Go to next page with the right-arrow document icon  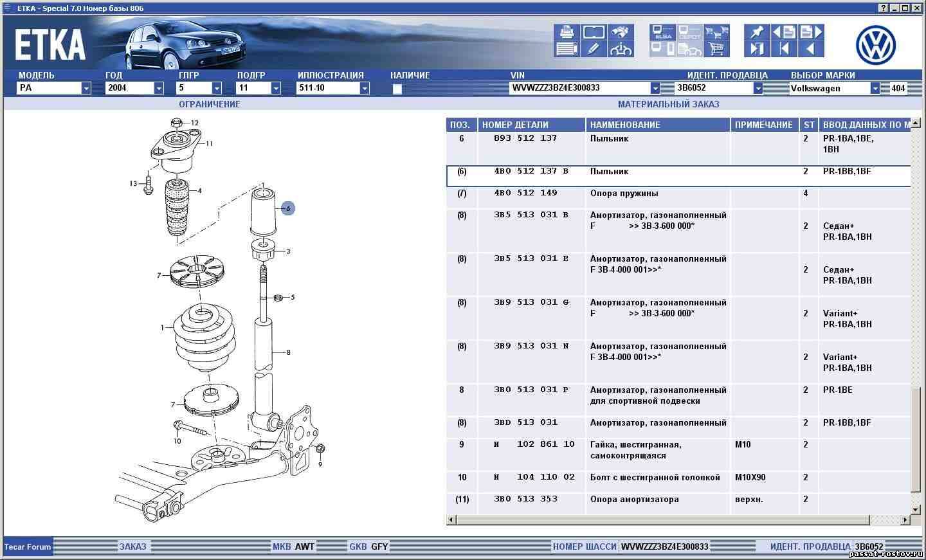[811, 32]
